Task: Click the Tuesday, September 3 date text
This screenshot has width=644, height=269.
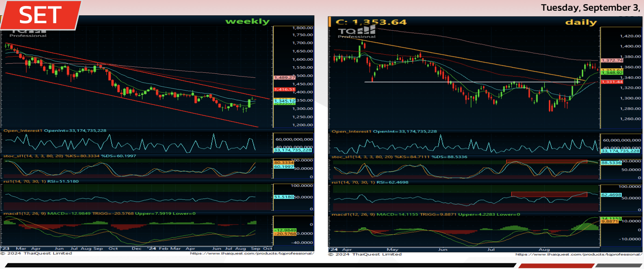Action: pos(591,7)
